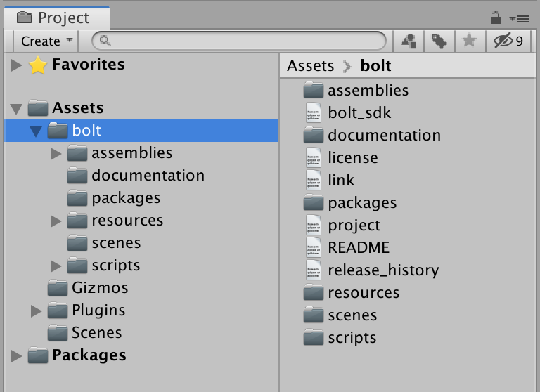Image resolution: width=540 pixels, height=392 pixels.
Task: Select the Project tab
Action: [x=57, y=18]
